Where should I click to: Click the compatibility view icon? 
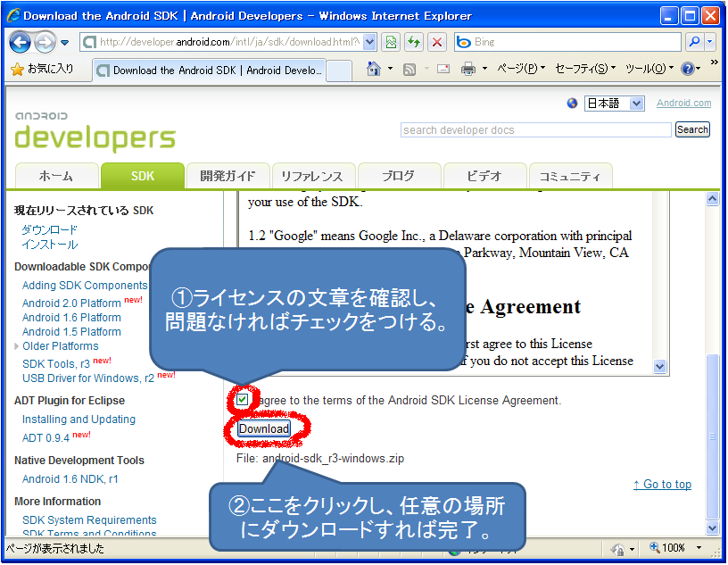pos(391,42)
